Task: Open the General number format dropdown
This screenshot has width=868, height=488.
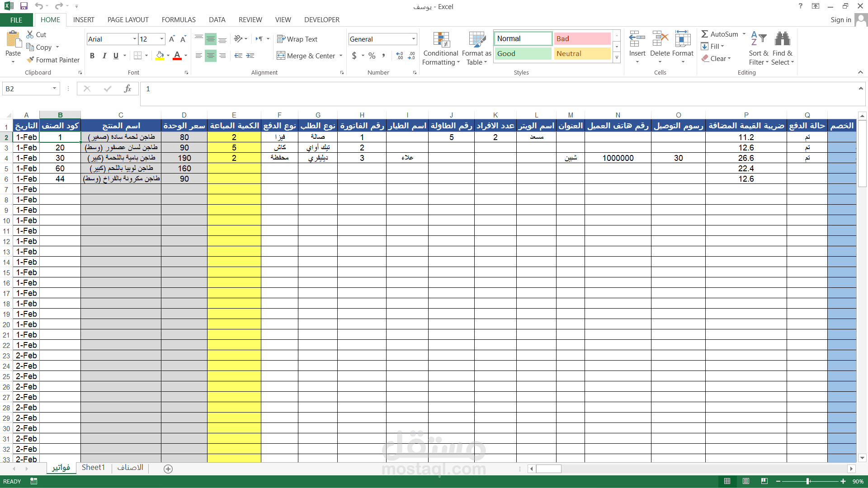Action: point(413,39)
